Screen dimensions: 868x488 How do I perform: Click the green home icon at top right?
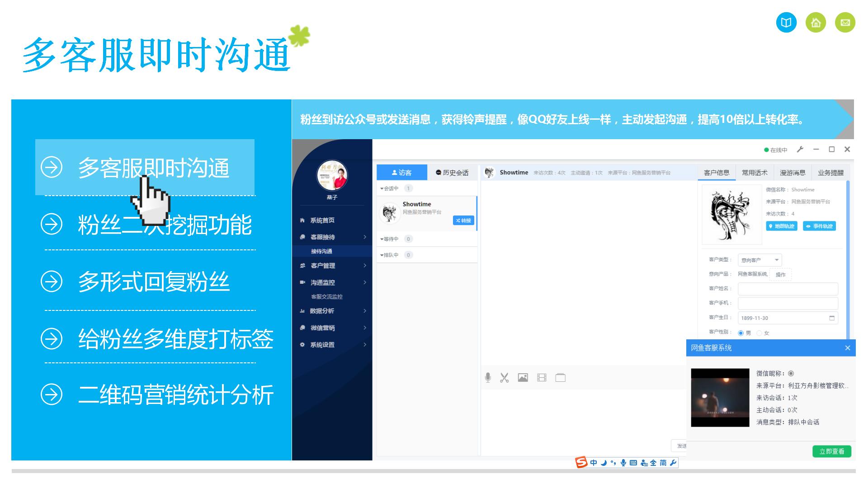click(816, 22)
